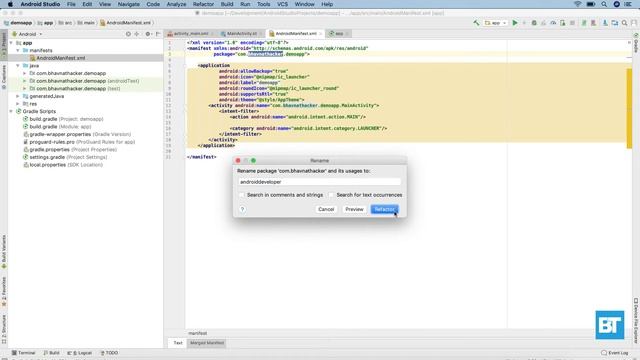Open the VCS menu
This screenshot has height=360, width=640.
(x=282, y=4)
